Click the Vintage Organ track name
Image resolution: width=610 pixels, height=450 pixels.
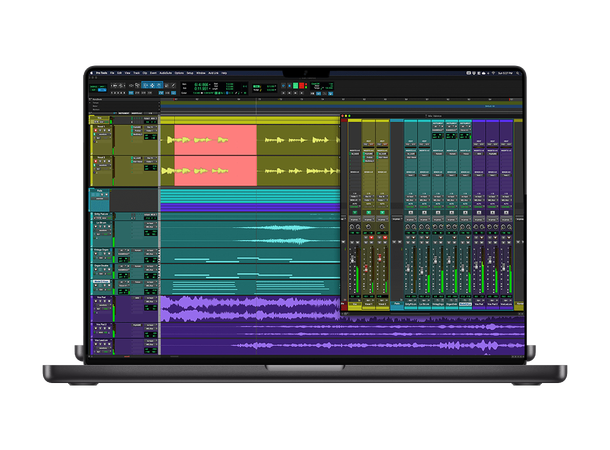pos(101,250)
